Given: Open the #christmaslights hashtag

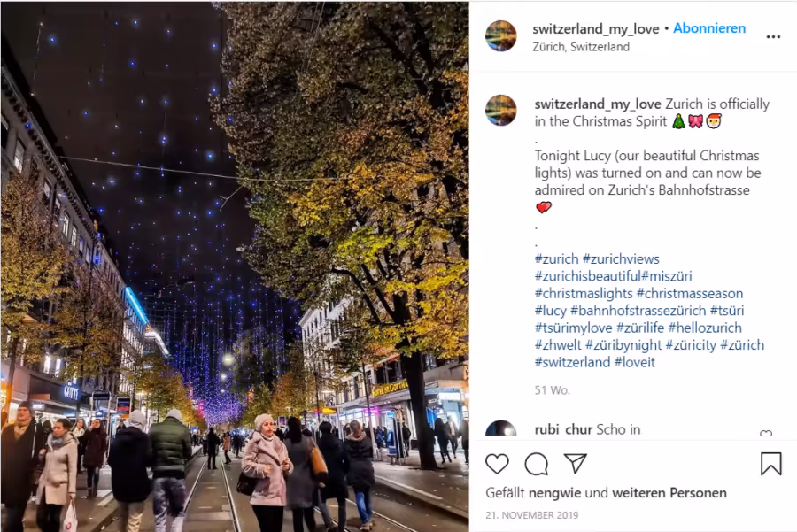Looking at the screenshot, I should point(584,294).
